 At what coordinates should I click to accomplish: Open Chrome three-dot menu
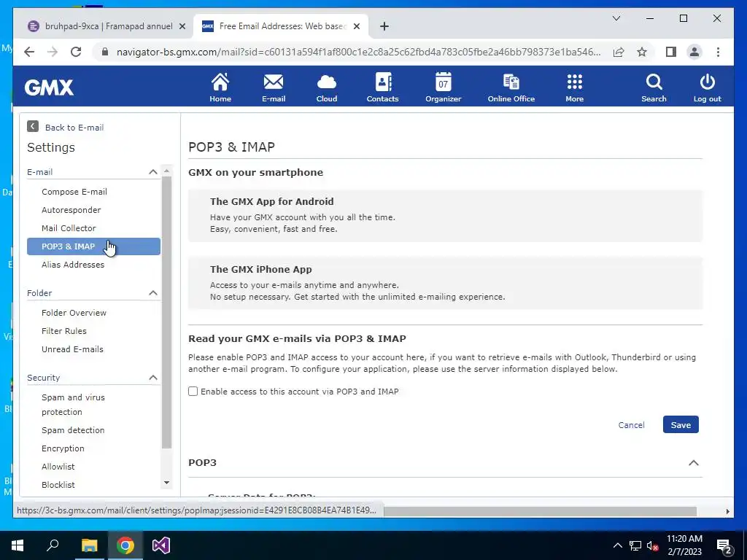pyautogui.click(x=718, y=52)
